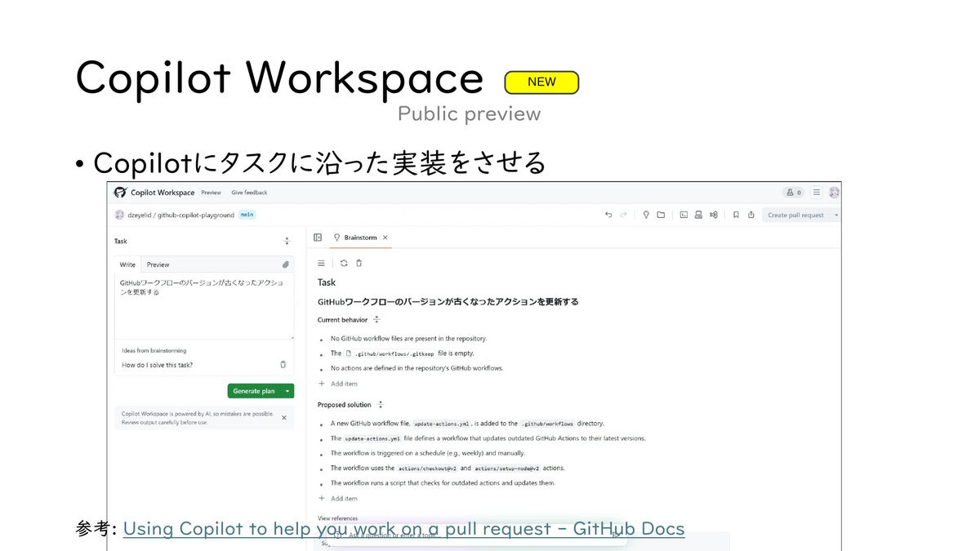Dismiss the AI mistakes notice
The height and width of the screenshot is (551, 980).
click(x=284, y=417)
